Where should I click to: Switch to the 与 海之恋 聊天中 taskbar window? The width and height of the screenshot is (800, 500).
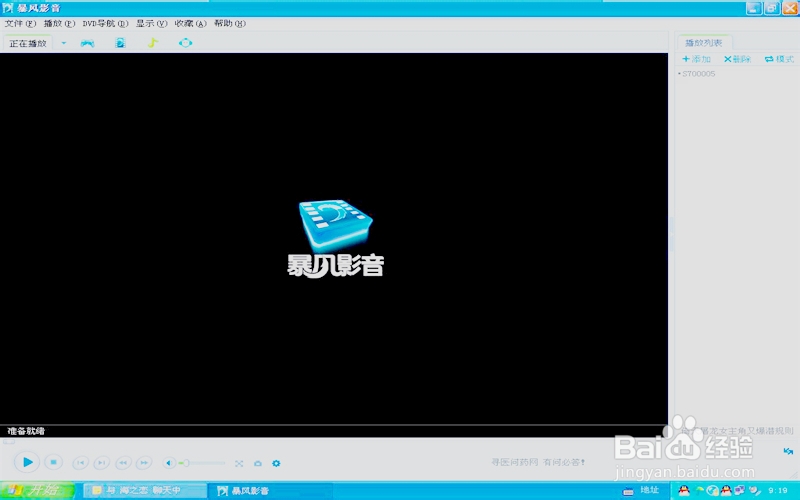tap(145, 490)
